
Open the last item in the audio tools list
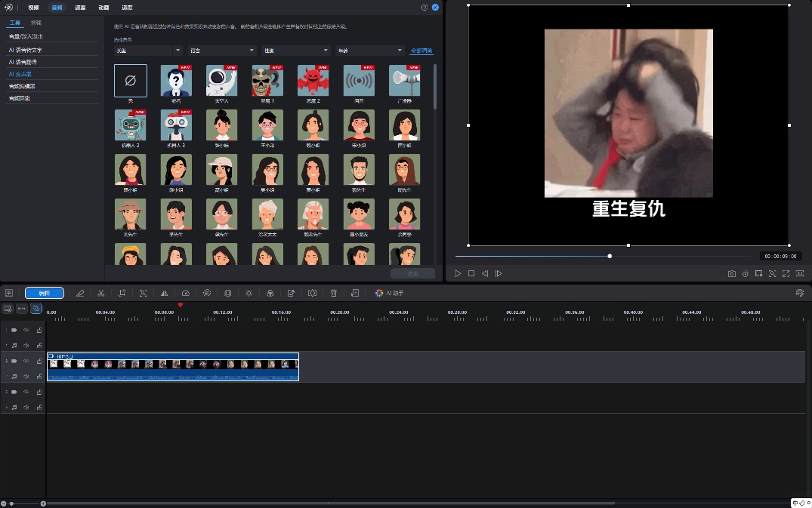point(20,98)
